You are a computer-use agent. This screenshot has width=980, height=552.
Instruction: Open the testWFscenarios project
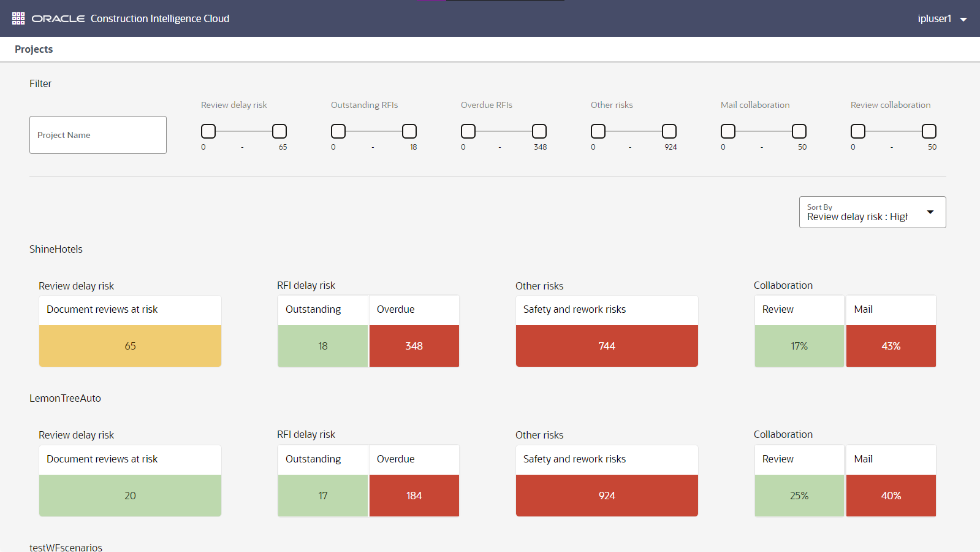tap(66, 547)
